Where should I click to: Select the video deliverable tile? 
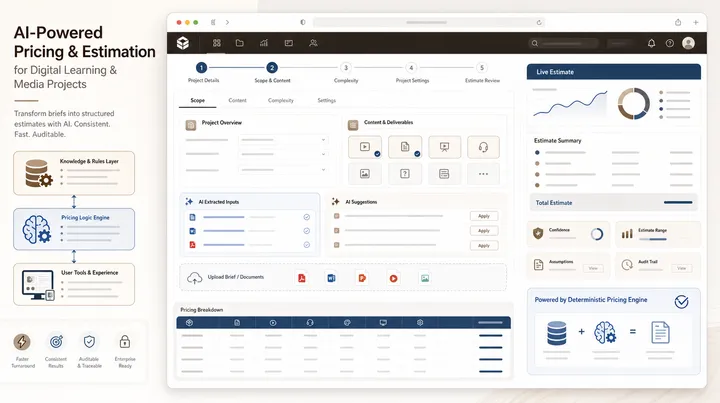365,147
